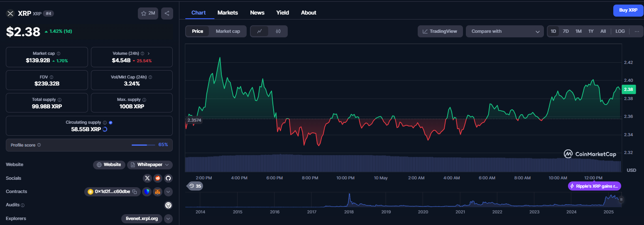Open the About tab
The height and width of the screenshot is (225, 644).
point(309,12)
